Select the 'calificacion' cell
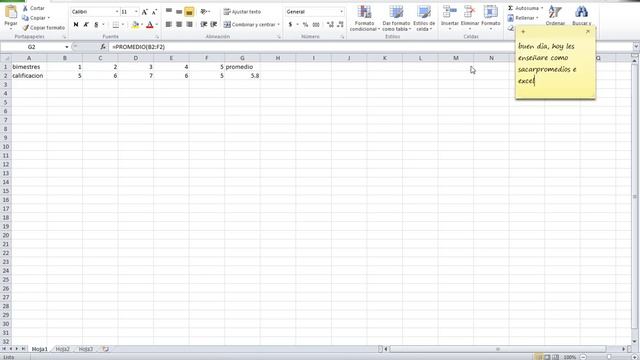Image resolution: width=640 pixels, height=360 pixels. tap(29, 76)
